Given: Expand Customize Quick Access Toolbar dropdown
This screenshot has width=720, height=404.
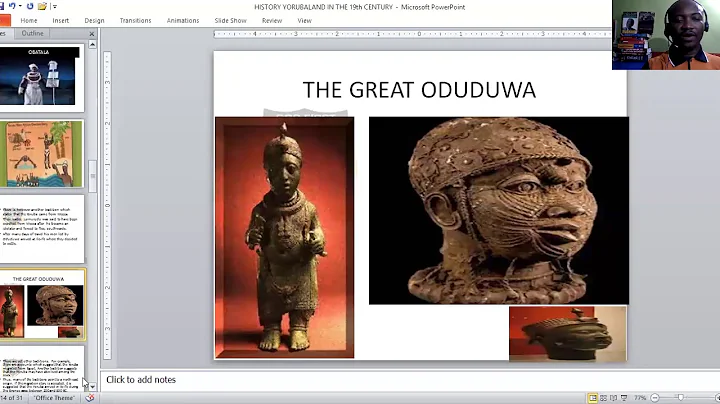Looking at the screenshot, I should (55, 6).
